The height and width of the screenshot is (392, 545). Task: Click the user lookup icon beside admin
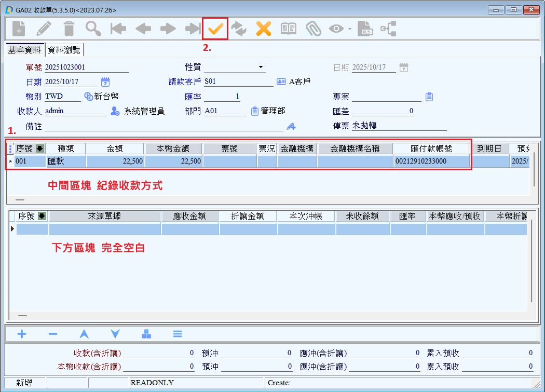coord(115,111)
